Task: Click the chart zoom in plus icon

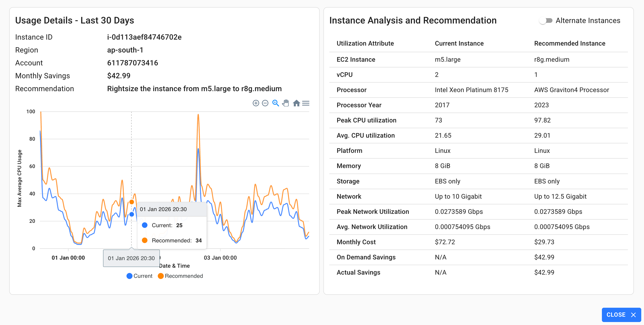Action: pos(256,103)
